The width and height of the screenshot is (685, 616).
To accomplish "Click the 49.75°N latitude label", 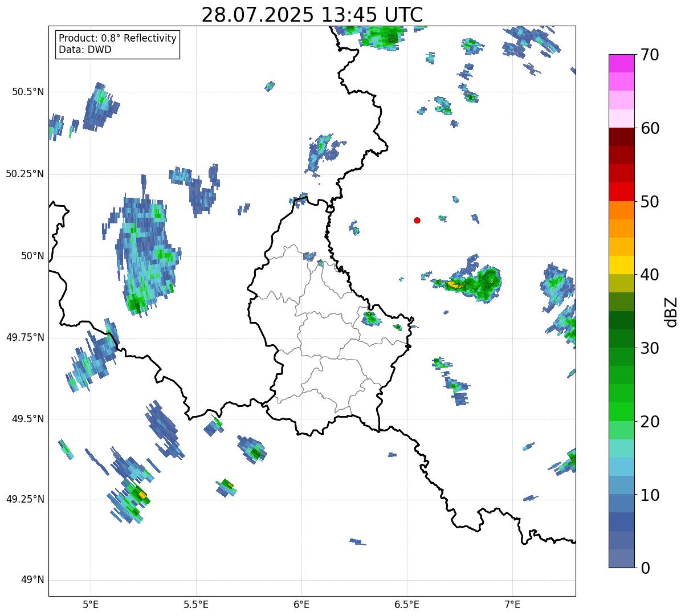I will click(x=25, y=337).
